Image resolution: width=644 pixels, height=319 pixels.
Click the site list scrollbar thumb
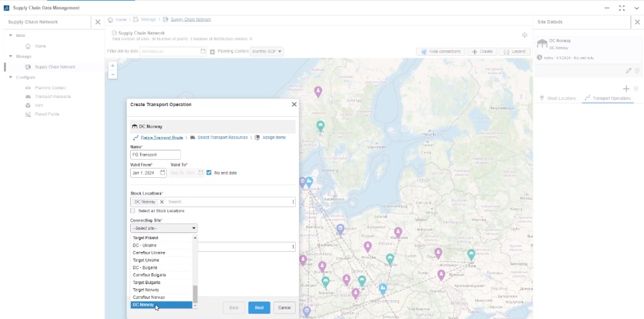195,294
